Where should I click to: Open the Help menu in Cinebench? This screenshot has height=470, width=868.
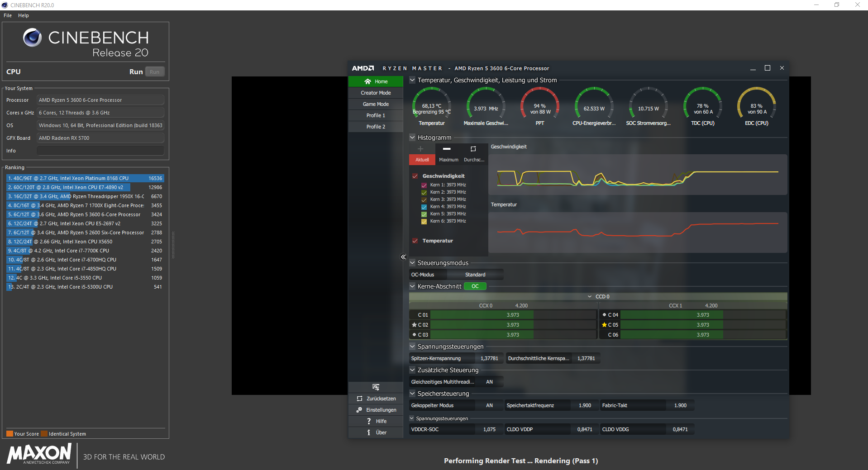(24, 15)
